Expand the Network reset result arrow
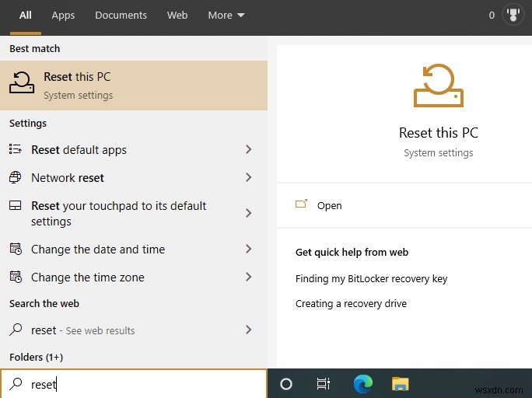The image size is (532, 398). pos(248,177)
